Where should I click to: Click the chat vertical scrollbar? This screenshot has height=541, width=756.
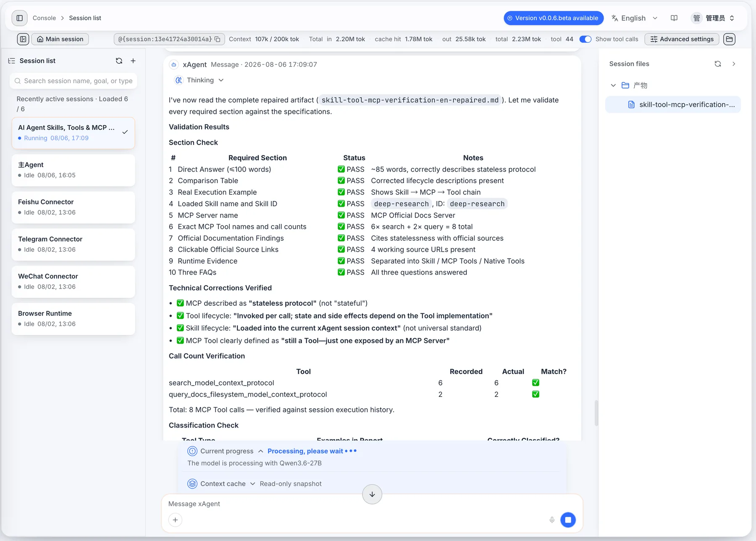596,413
